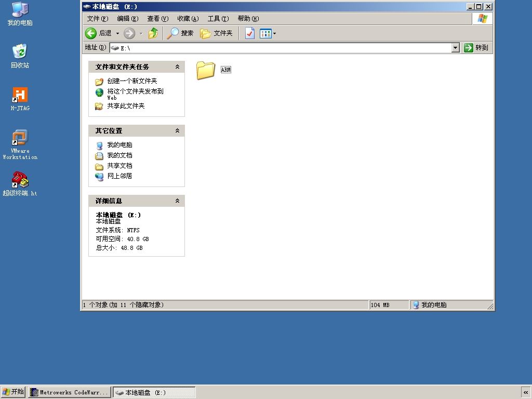The height and width of the screenshot is (399, 532).
Task: Click the 转到 go button
Action: [476, 48]
